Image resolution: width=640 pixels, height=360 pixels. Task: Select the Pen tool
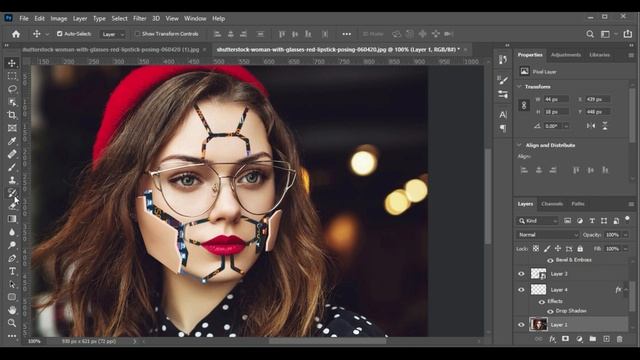[x=12, y=258]
